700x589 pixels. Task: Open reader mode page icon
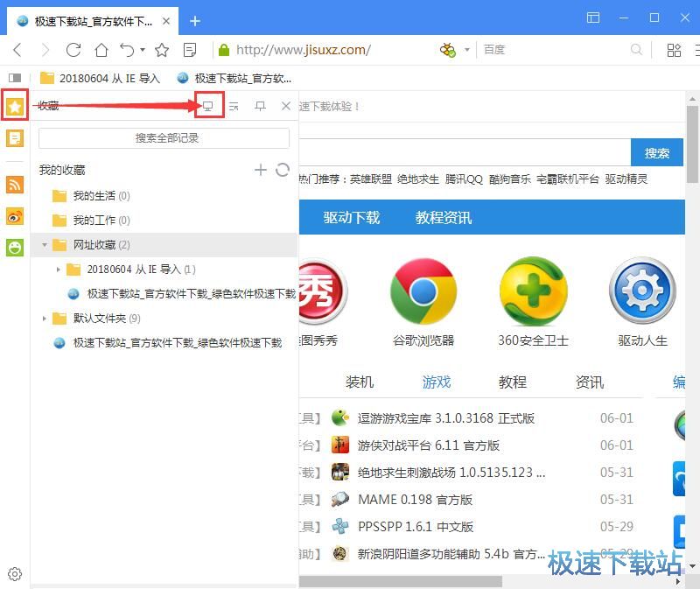(190, 50)
